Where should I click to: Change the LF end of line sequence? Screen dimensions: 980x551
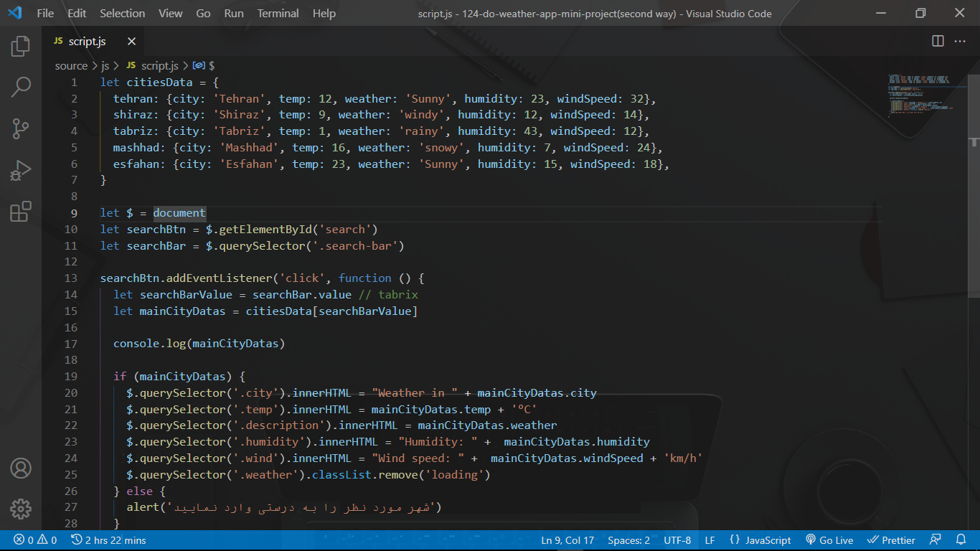[x=710, y=540]
